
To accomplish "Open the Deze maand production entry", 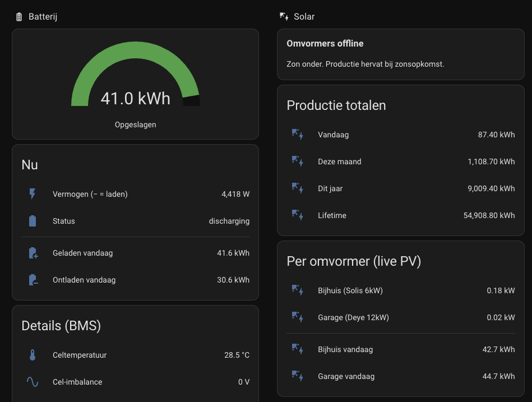I will (401, 161).
